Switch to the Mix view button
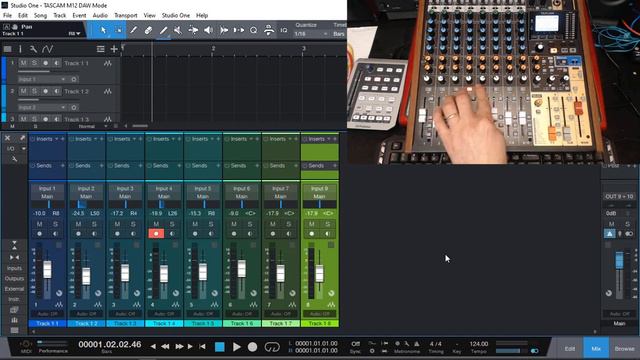 [596, 349]
